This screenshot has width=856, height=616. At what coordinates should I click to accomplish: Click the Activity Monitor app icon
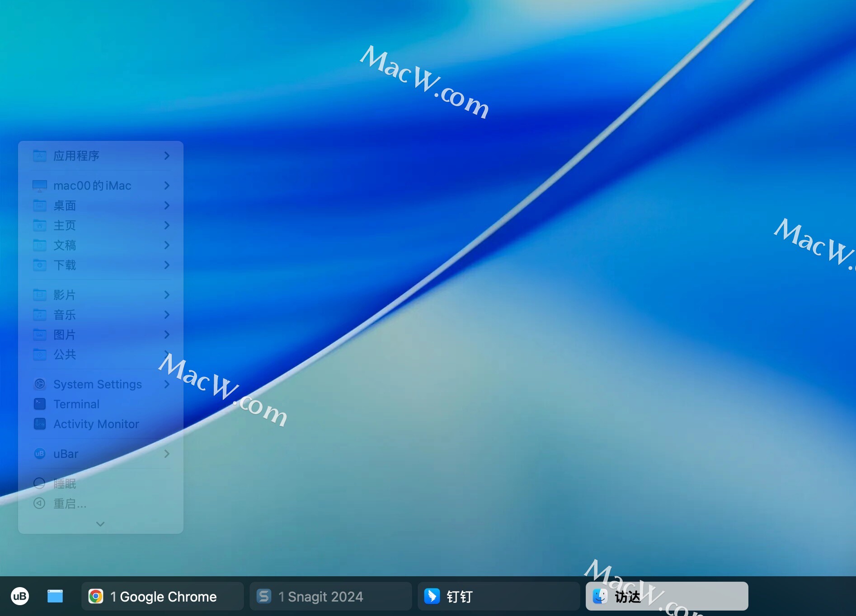pos(40,424)
